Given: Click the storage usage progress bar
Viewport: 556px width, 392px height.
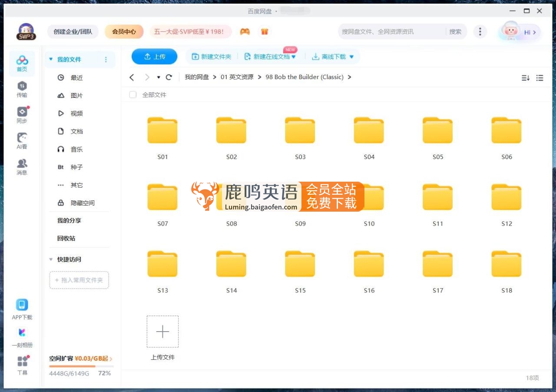Looking at the screenshot, I should pos(80,366).
